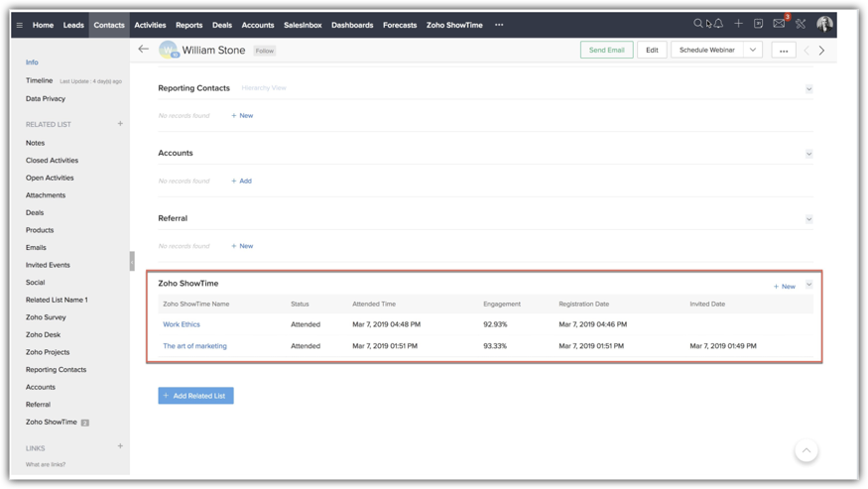Viewport: 868px width, 489px height.
Task: Open the Home tab
Action: tap(44, 25)
